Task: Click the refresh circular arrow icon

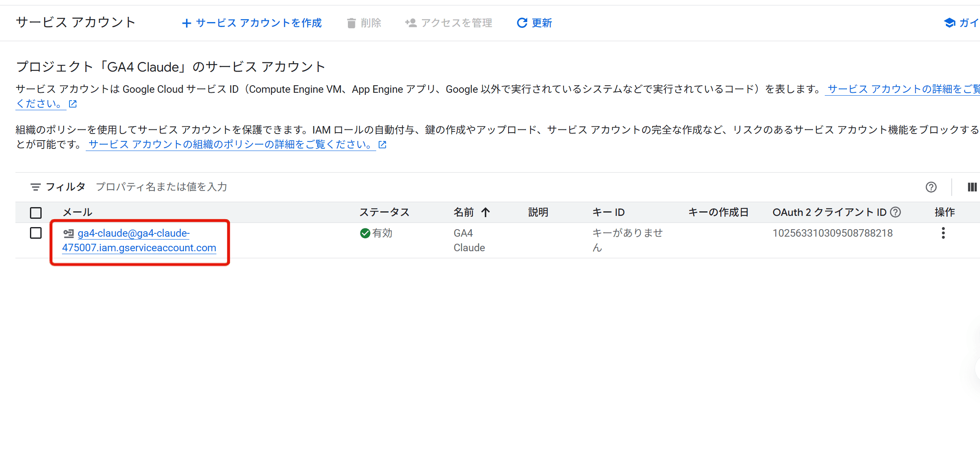Action: pos(522,23)
